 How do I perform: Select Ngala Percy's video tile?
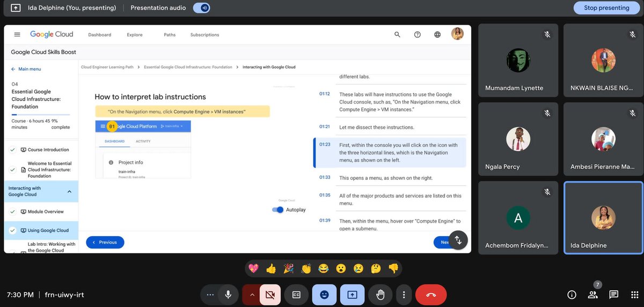click(x=518, y=139)
